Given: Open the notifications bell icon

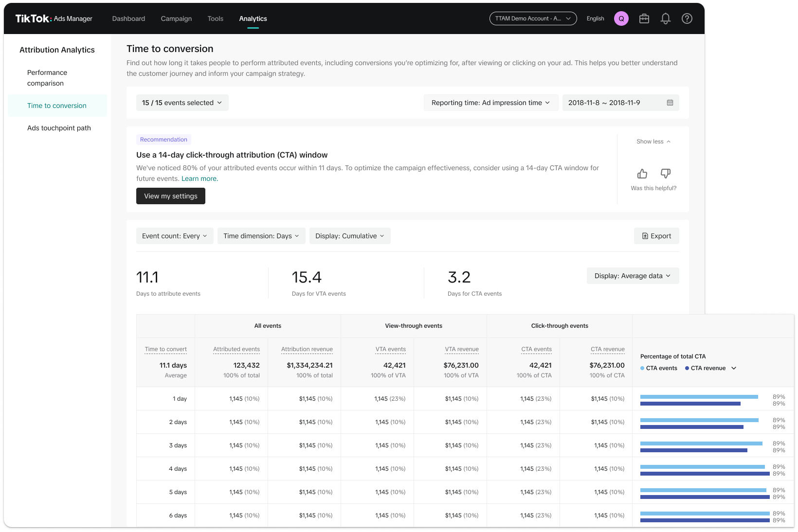Looking at the screenshot, I should click(x=665, y=18).
